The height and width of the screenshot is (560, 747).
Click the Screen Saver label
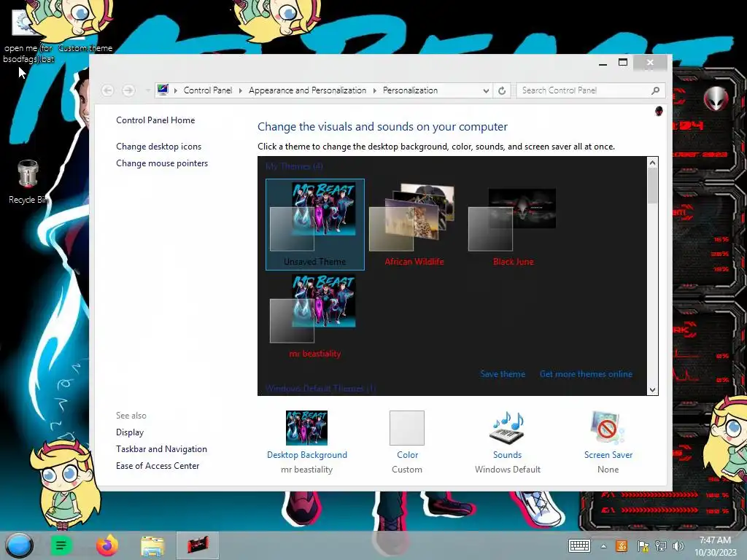point(608,455)
